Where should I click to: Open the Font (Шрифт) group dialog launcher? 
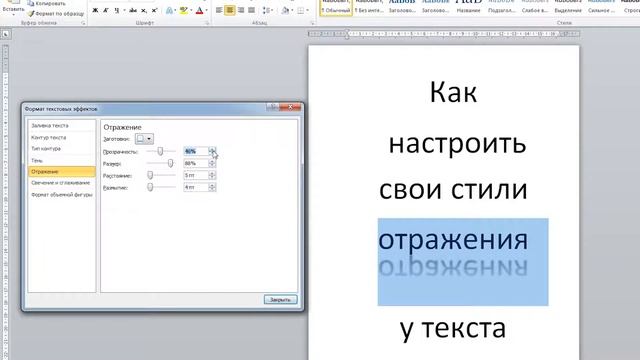(207, 23)
